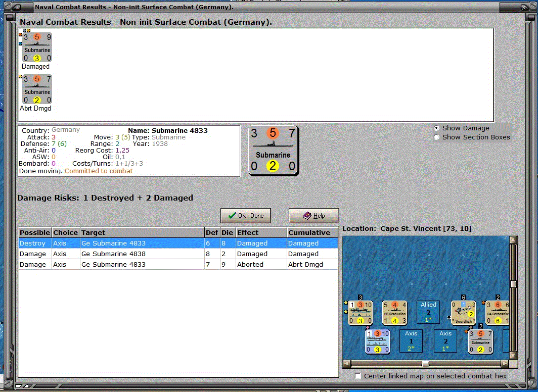This screenshot has height=392, width=538.
Task: Click the Location Cape St. Vincent text
Action: pos(407,228)
